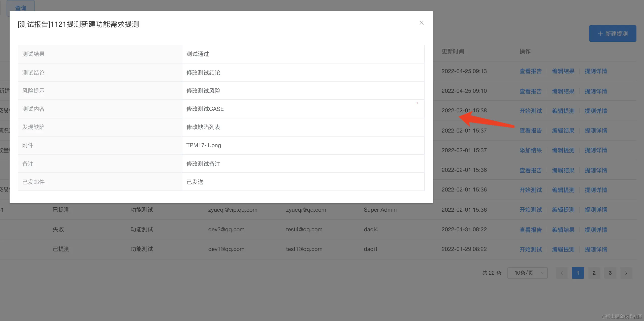Image resolution: width=644 pixels, height=321 pixels.
Task: Open 查看报告 for 2022-04-25 09:13 row
Action: [530, 71]
